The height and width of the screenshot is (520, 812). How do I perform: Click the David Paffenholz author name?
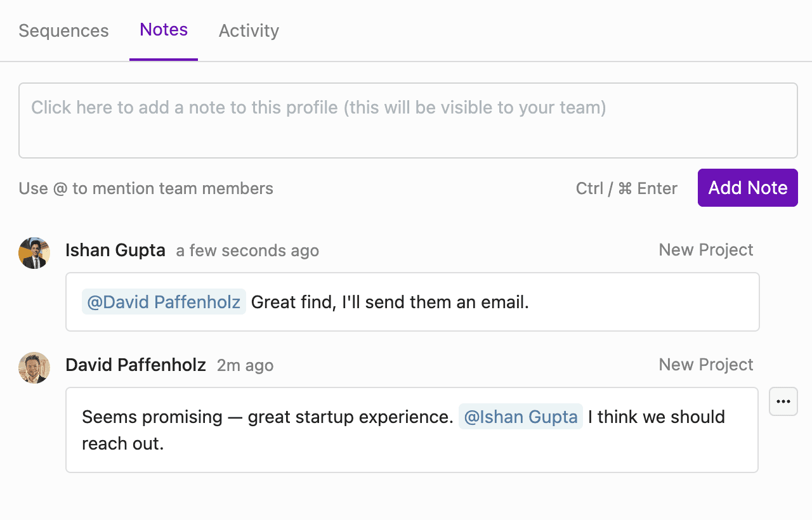[136, 365]
